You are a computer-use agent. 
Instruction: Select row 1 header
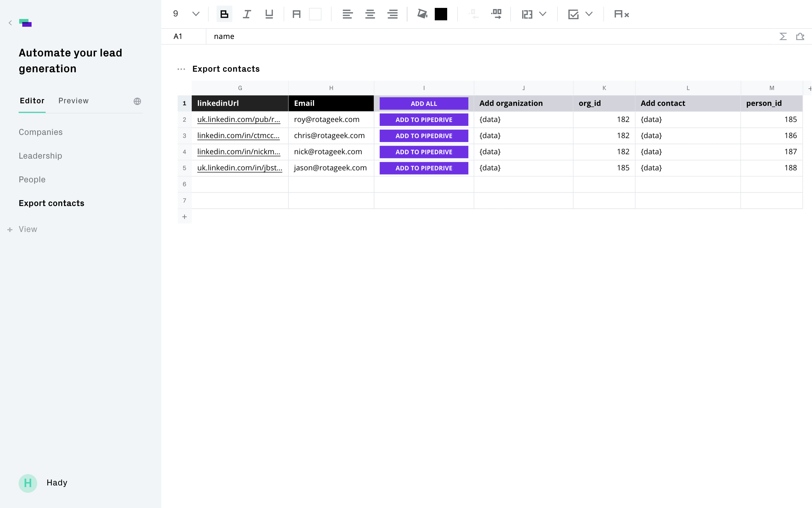click(x=185, y=103)
